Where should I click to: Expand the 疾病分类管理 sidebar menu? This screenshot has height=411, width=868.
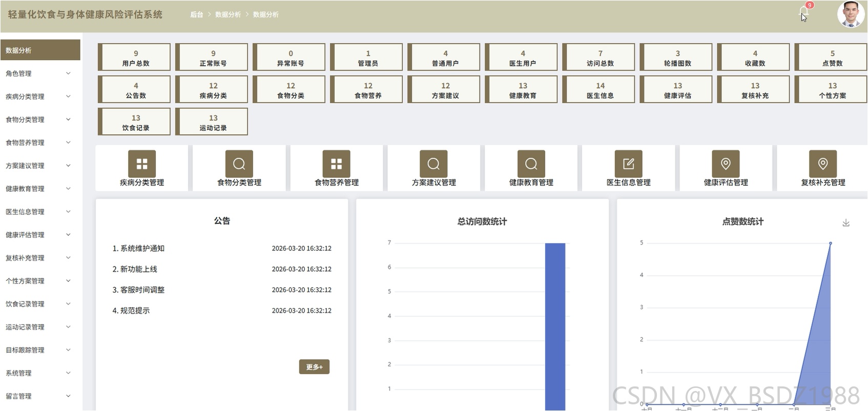point(40,96)
